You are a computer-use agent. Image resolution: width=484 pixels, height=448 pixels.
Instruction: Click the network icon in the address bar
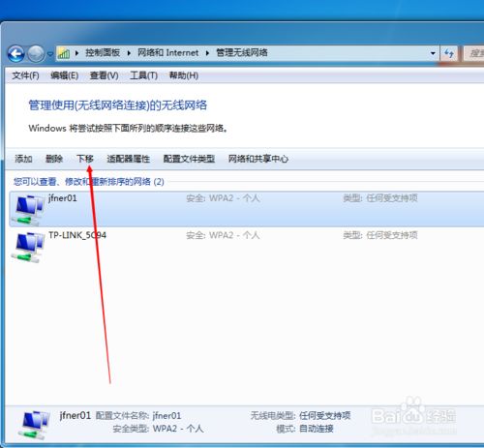[x=64, y=53]
